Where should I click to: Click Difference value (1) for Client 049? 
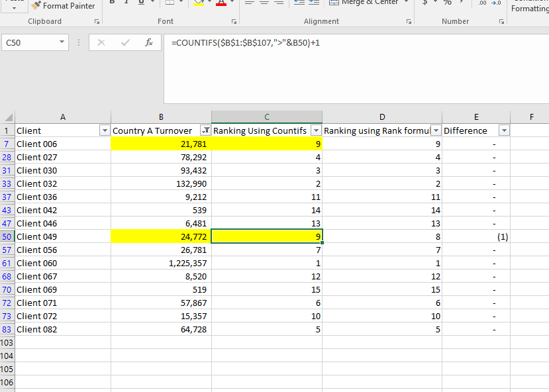(x=476, y=237)
